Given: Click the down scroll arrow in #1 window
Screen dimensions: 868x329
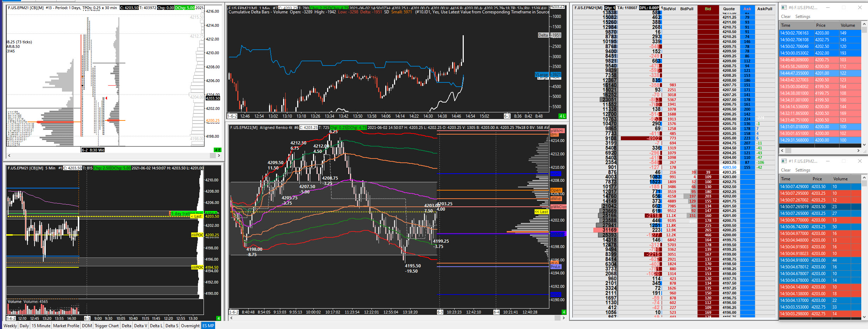Looking at the screenshot, I should [x=864, y=317].
